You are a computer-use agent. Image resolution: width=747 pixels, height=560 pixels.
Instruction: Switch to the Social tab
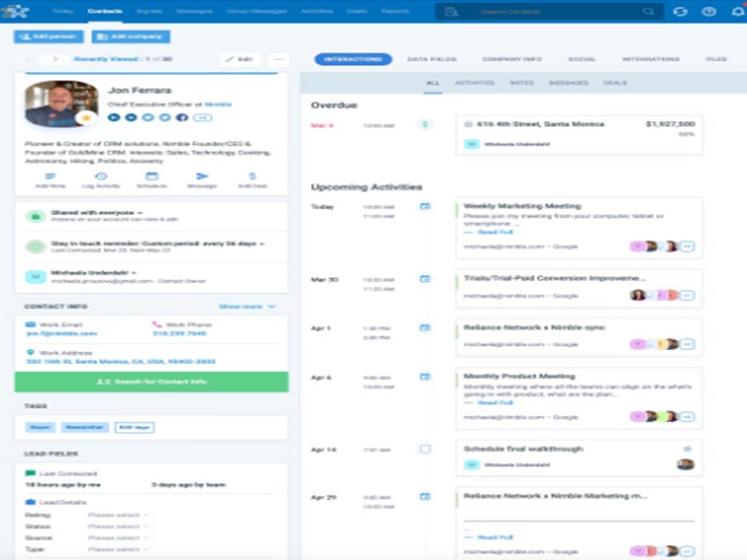[582, 59]
